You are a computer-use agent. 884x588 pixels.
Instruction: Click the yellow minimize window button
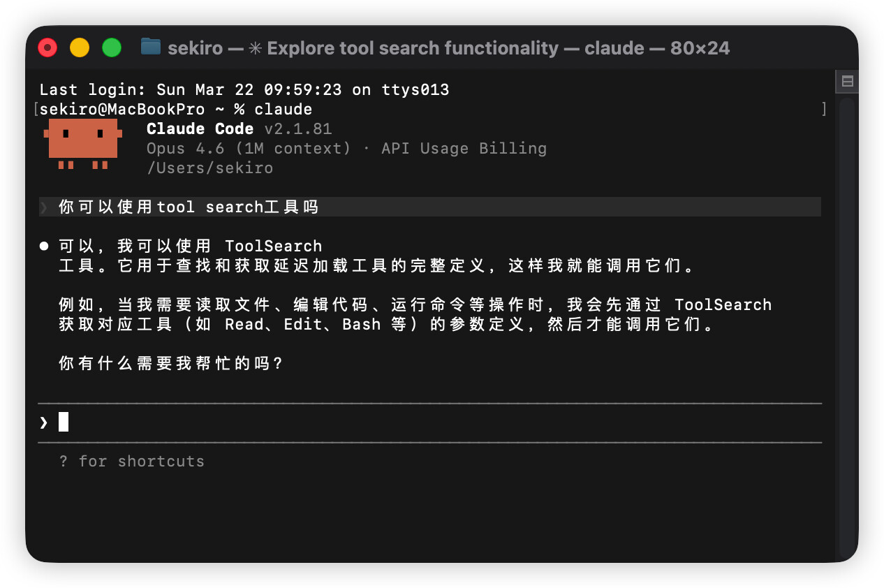(80, 47)
